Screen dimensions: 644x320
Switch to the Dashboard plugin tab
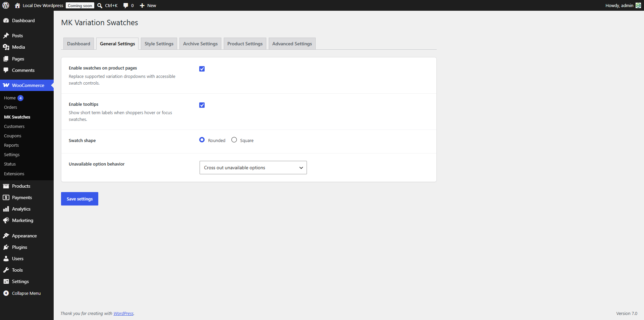click(78, 44)
